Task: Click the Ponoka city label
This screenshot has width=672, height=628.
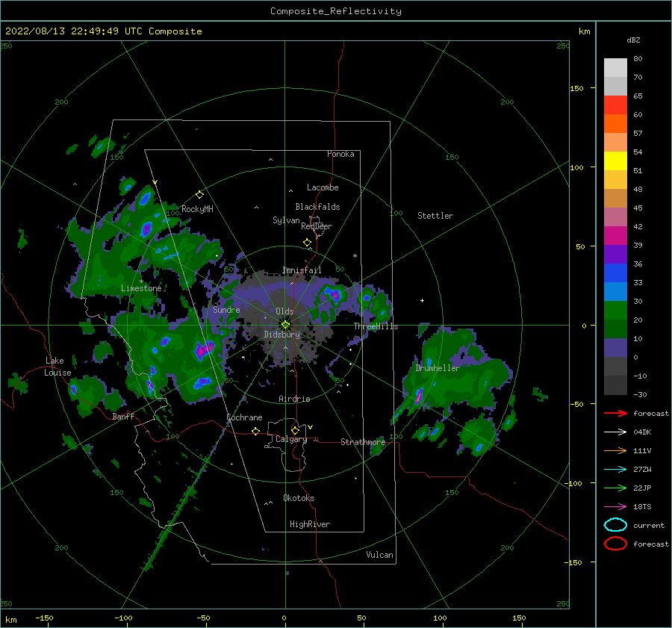Action: tap(340, 154)
